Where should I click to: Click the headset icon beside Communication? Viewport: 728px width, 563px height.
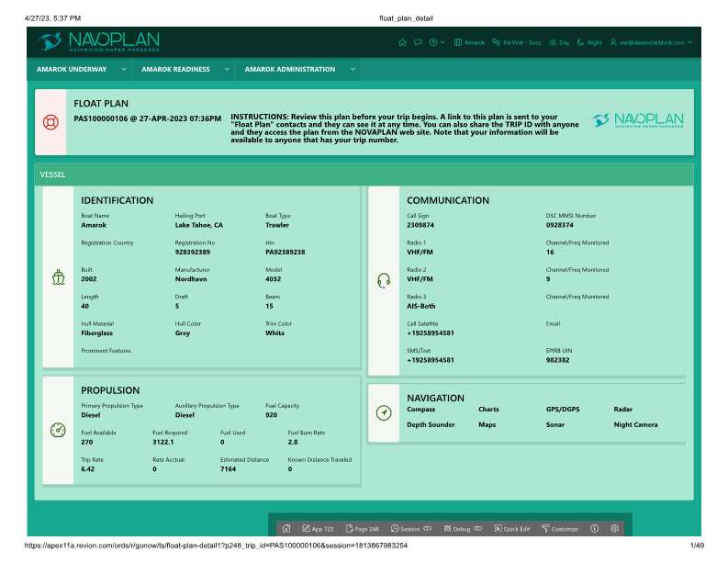click(384, 280)
